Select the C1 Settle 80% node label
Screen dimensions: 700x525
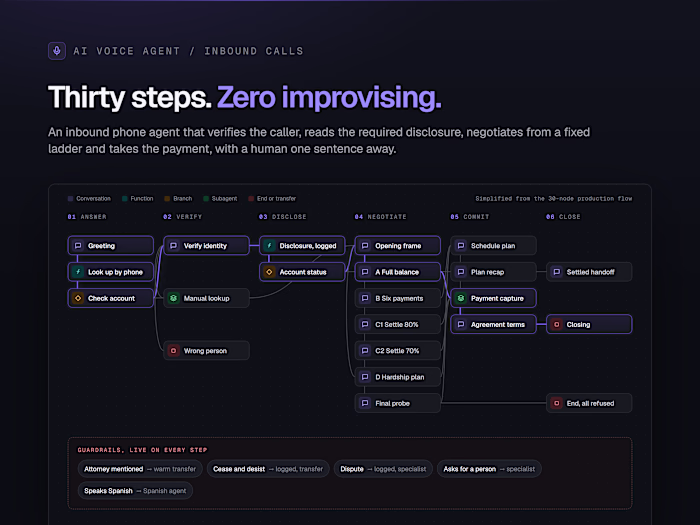[x=396, y=325]
